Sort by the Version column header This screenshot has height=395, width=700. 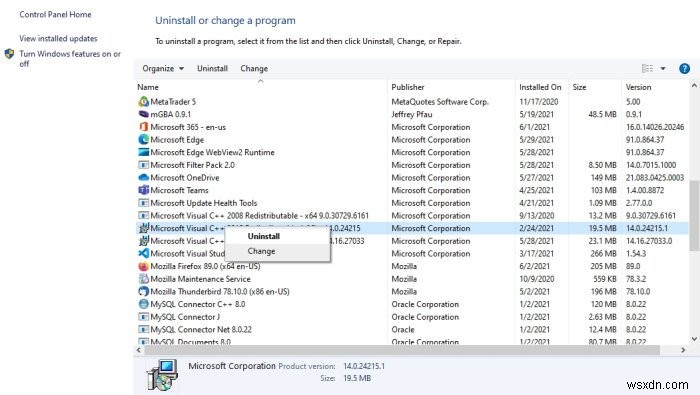(x=638, y=87)
